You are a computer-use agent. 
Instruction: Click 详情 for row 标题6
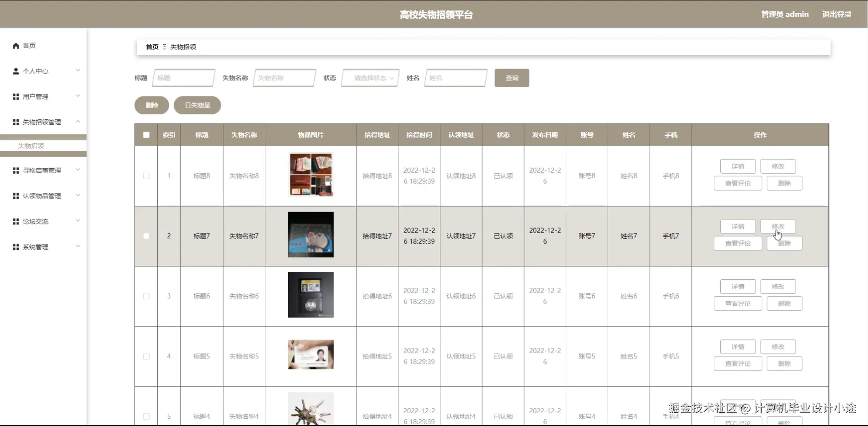coord(738,287)
